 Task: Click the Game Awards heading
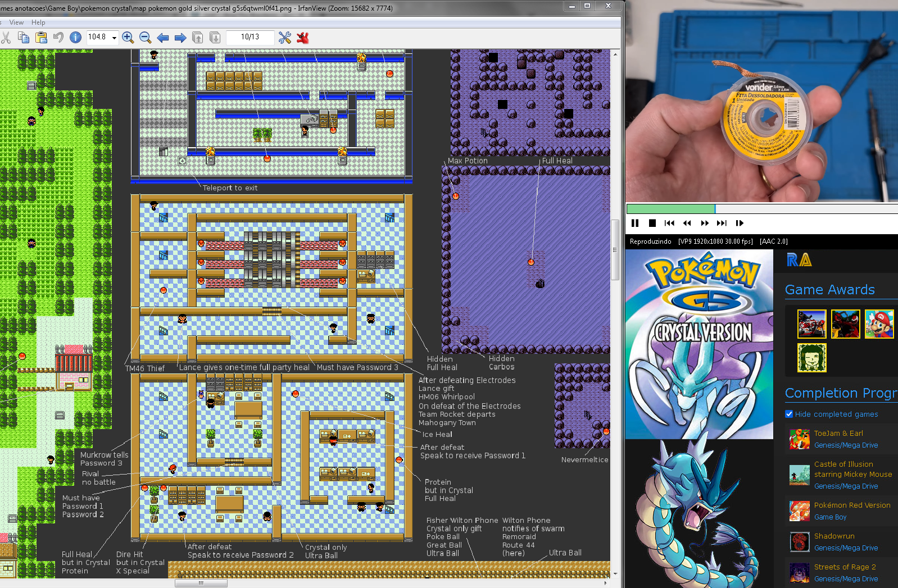pyautogui.click(x=830, y=290)
